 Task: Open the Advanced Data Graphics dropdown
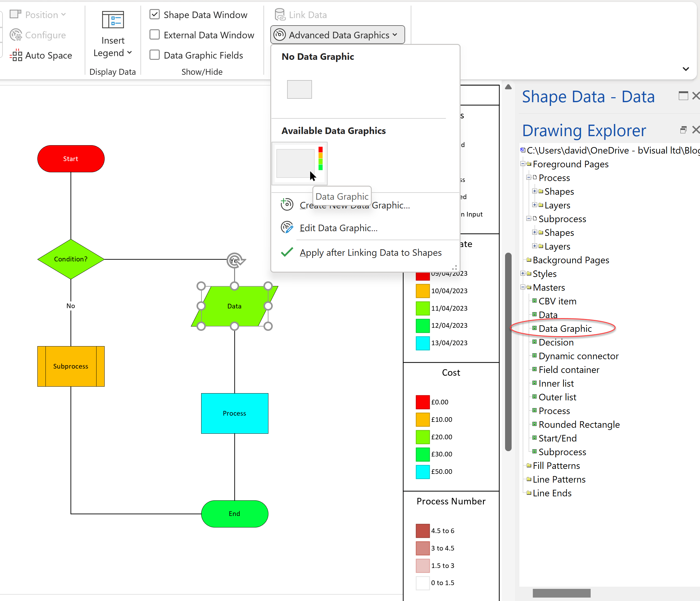point(337,35)
